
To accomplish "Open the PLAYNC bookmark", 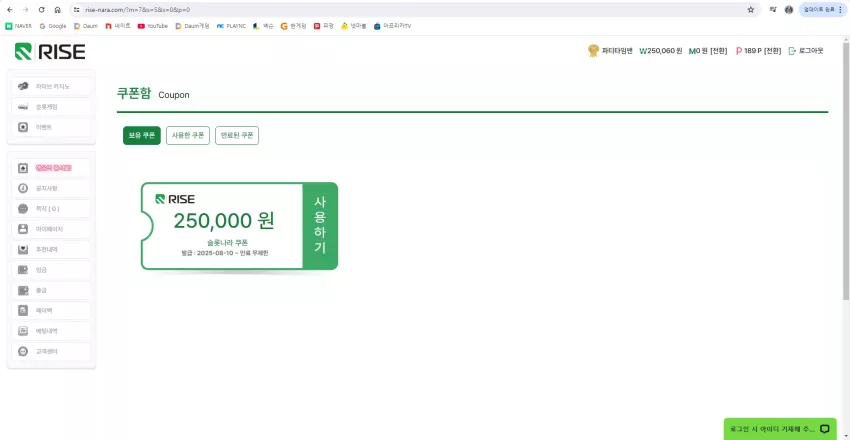I will tap(231, 25).
